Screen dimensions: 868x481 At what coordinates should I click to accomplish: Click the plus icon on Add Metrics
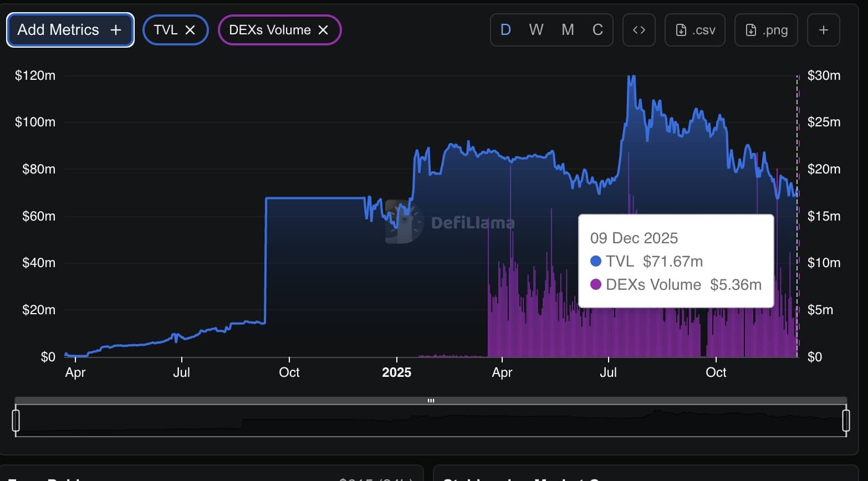point(115,30)
